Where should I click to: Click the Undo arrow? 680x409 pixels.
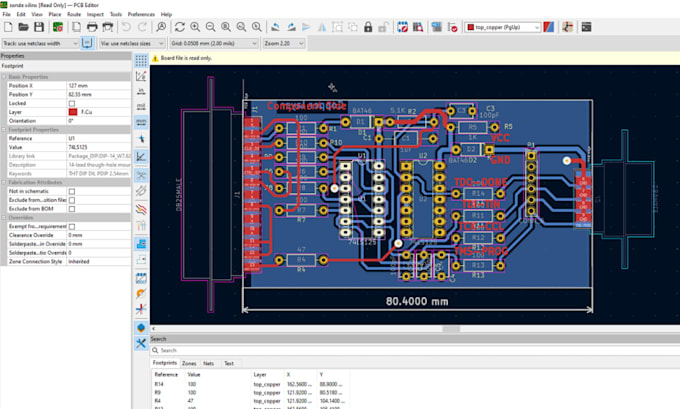coord(126,27)
